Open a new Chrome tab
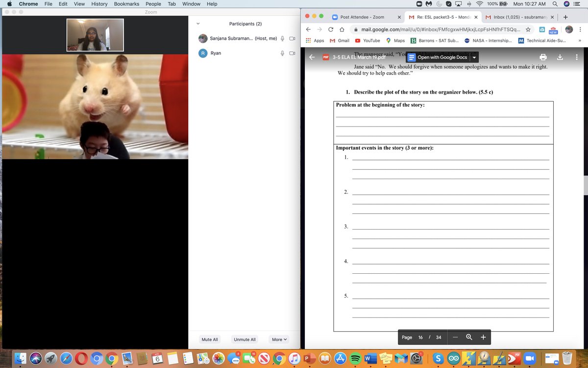The width and height of the screenshot is (588, 368). pyautogui.click(x=565, y=17)
